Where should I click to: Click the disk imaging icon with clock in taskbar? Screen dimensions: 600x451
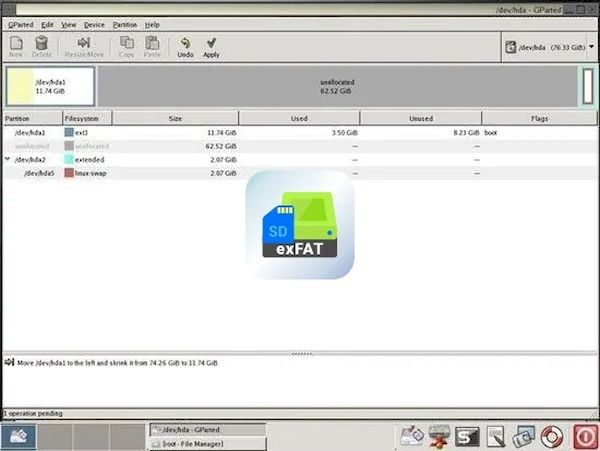click(411, 436)
